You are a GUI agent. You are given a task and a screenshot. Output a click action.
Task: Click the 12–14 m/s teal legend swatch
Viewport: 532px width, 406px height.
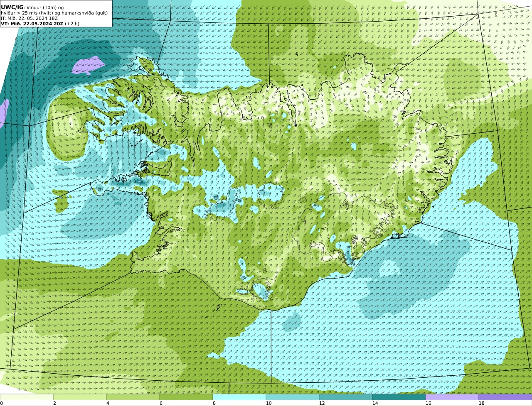(346, 397)
